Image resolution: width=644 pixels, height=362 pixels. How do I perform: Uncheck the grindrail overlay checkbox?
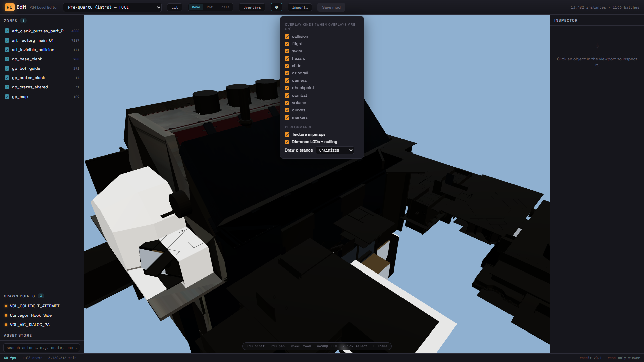point(287,73)
